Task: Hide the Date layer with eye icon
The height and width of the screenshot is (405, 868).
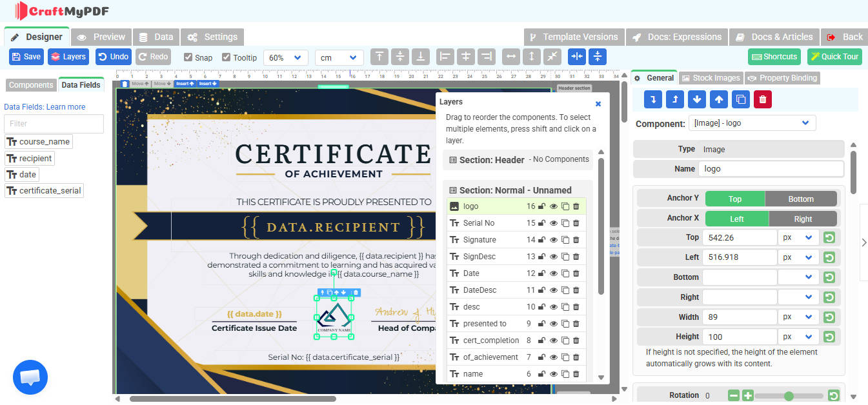Action: pos(553,273)
